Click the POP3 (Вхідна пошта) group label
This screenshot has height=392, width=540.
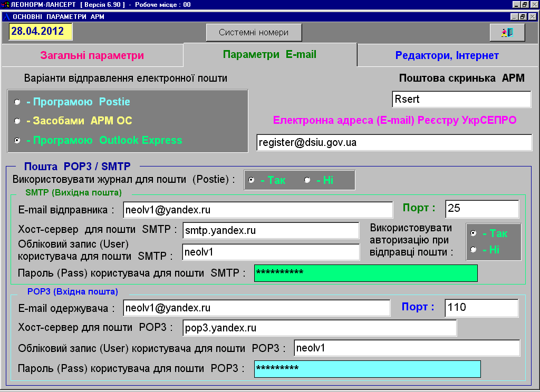tap(73, 291)
